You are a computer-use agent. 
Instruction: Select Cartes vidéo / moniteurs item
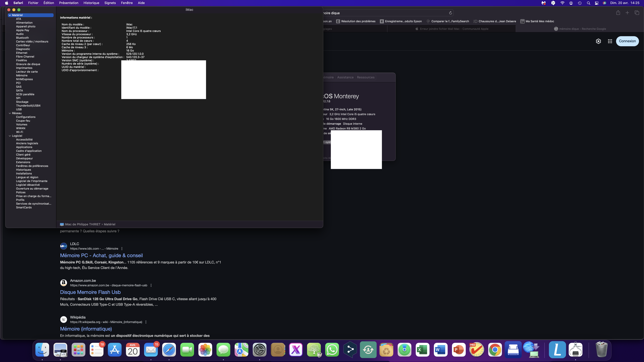click(32, 41)
